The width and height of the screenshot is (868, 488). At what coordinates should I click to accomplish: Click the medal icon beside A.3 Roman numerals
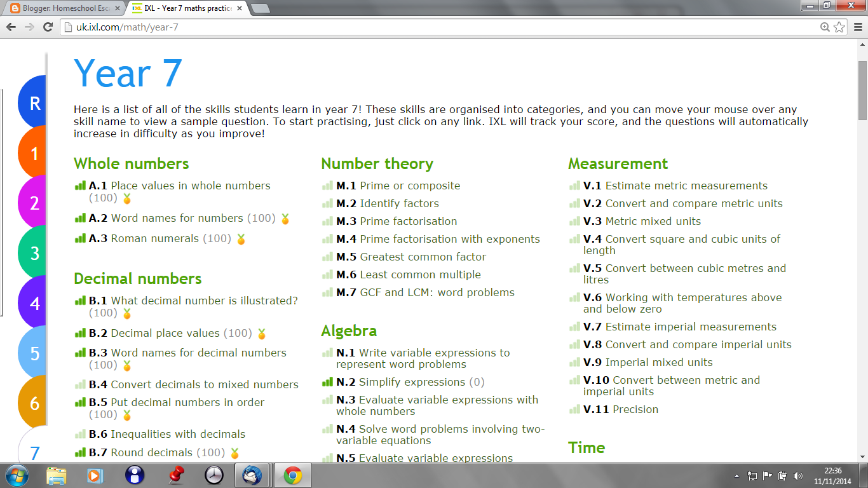(241, 239)
